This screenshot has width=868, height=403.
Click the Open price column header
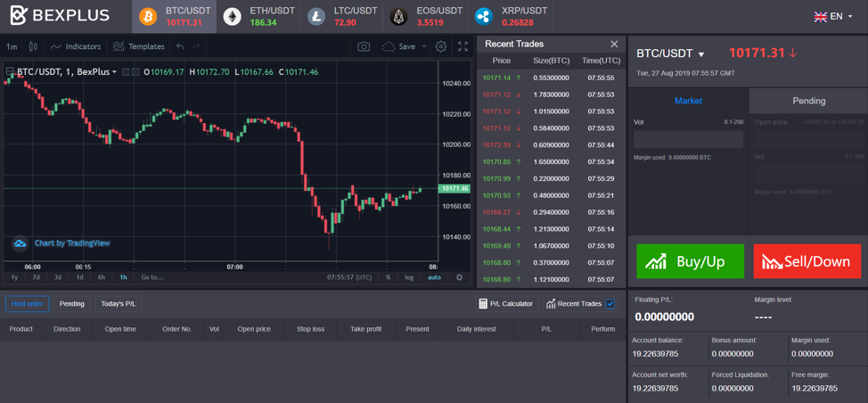[x=254, y=329]
